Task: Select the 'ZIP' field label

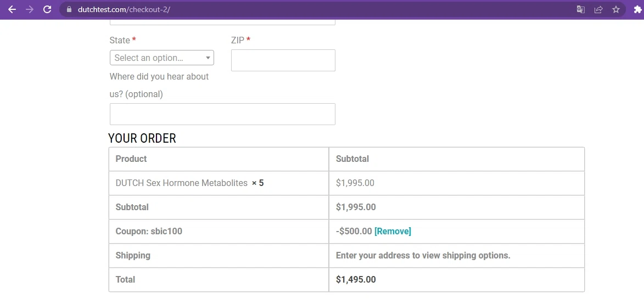Action: click(238, 40)
